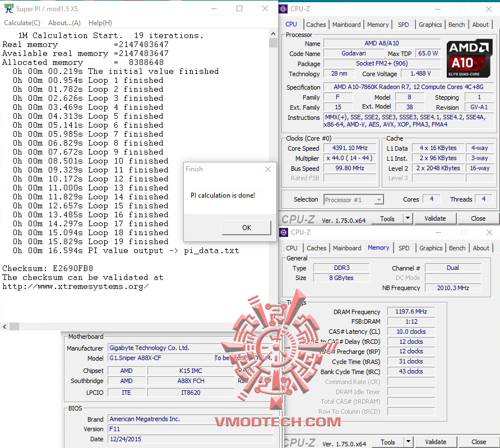Expand the Processor #1 selection dropdown
This screenshot has width=500, height=448.
click(x=378, y=200)
